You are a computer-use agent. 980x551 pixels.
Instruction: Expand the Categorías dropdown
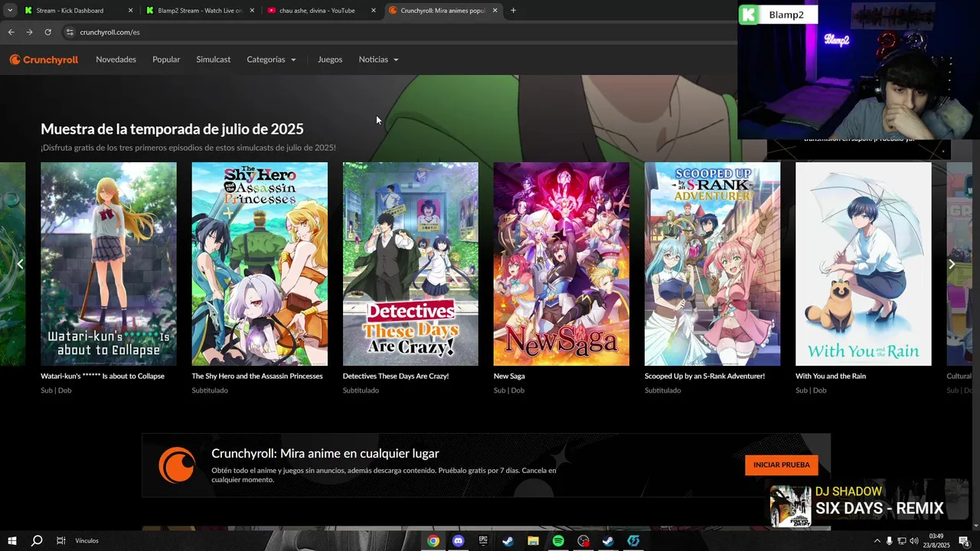click(271, 60)
